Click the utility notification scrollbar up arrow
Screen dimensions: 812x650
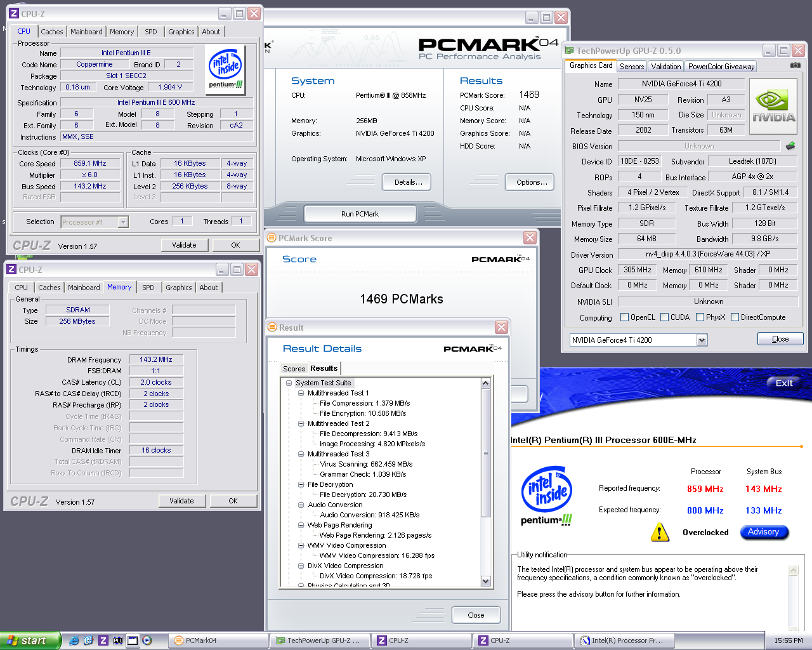(x=793, y=571)
